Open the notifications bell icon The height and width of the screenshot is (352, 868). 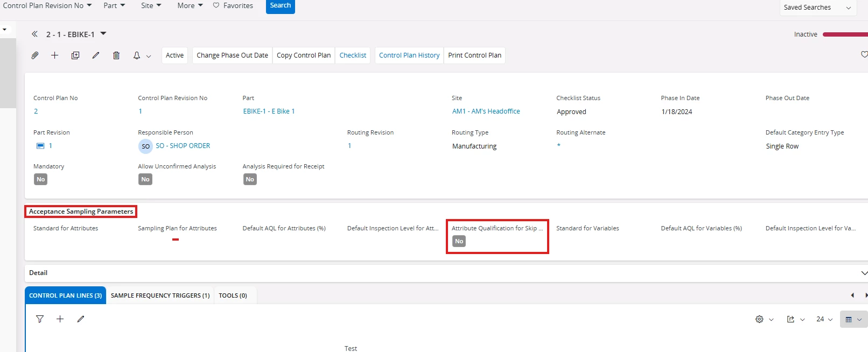[x=137, y=55]
